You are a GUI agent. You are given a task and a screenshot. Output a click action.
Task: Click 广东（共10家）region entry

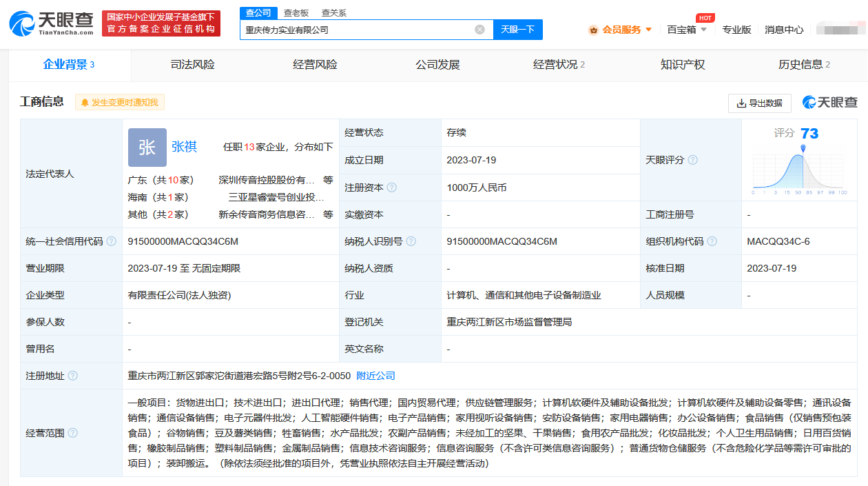click(161, 180)
